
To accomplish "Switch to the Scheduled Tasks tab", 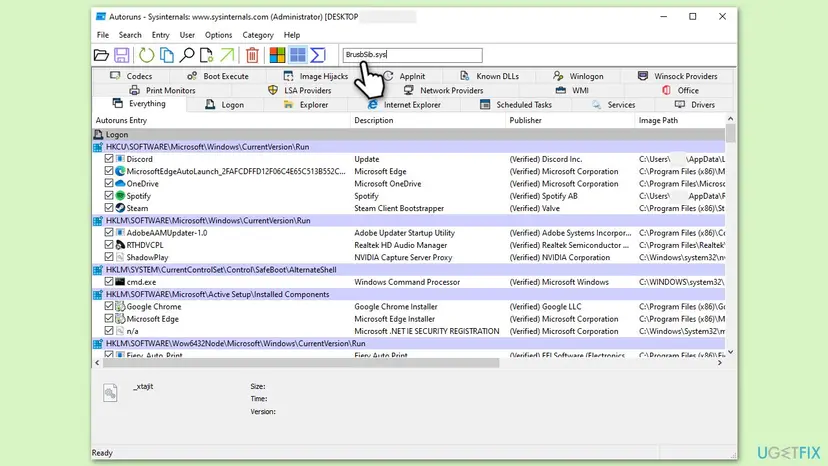I will pos(516,105).
